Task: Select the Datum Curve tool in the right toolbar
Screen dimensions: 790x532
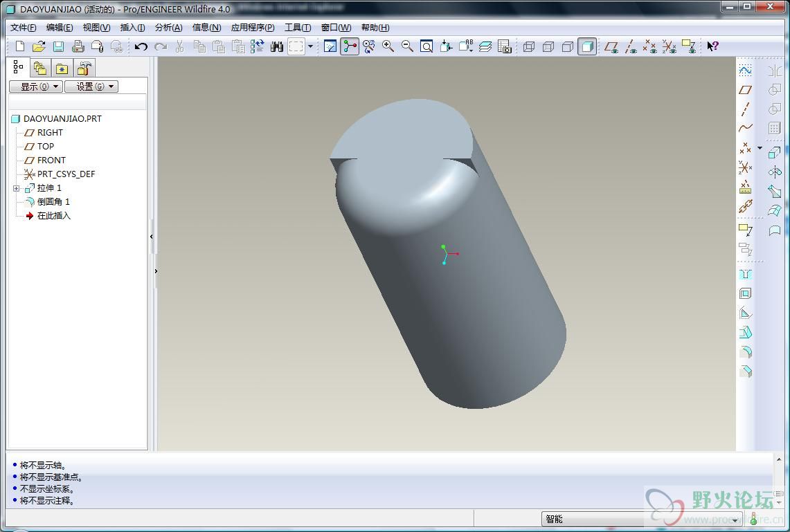Action: pos(745,128)
